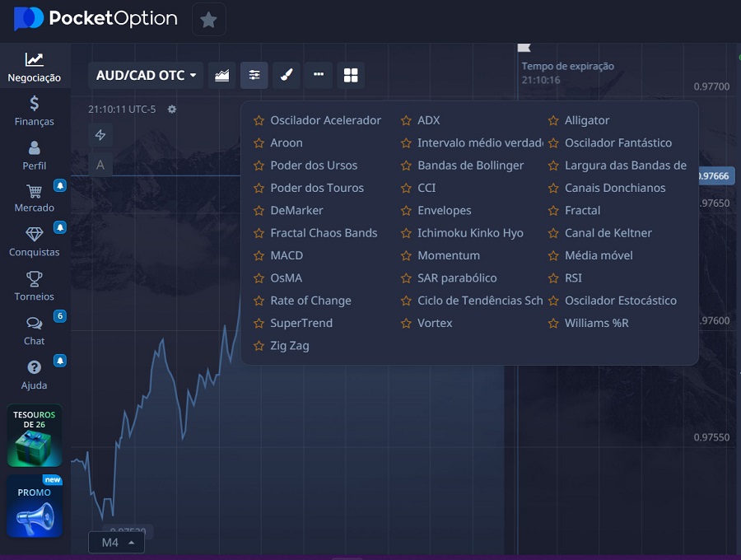
Task: Click the grid layout icon in toolbar
Action: [x=351, y=75]
